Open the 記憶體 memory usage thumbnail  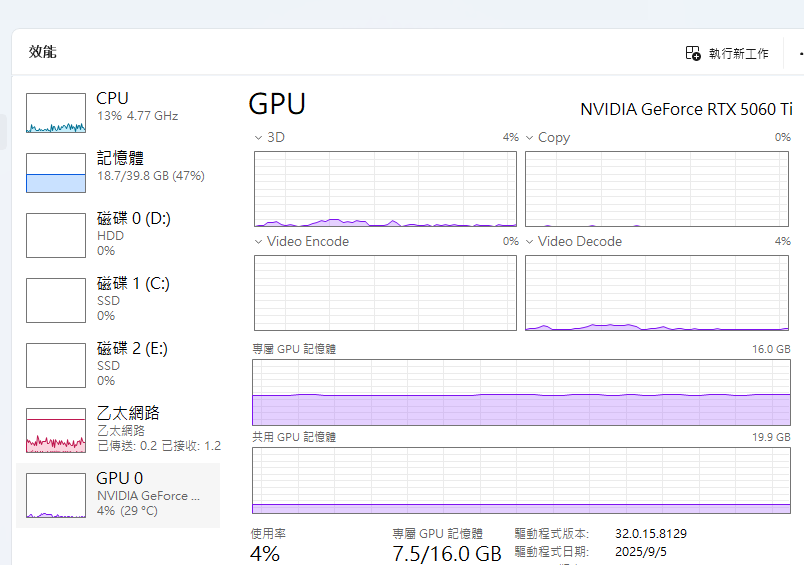coord(56,173)
